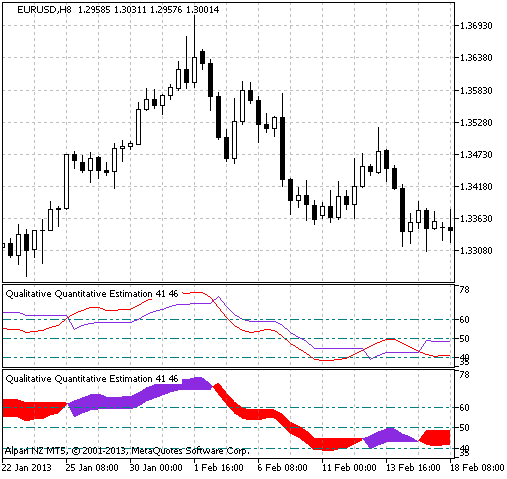Select price label 1.35830 on the scale
This screenshot has width=507, height=479.
tap(476, 90)
